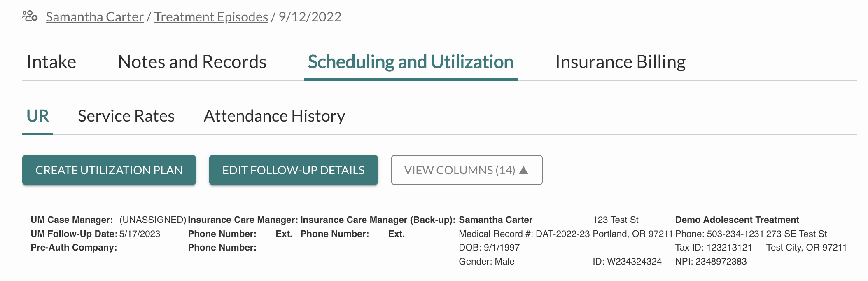Click the UM Follow-Up Date value 5/17/2023
868x281 pixels.
[140, 234]
